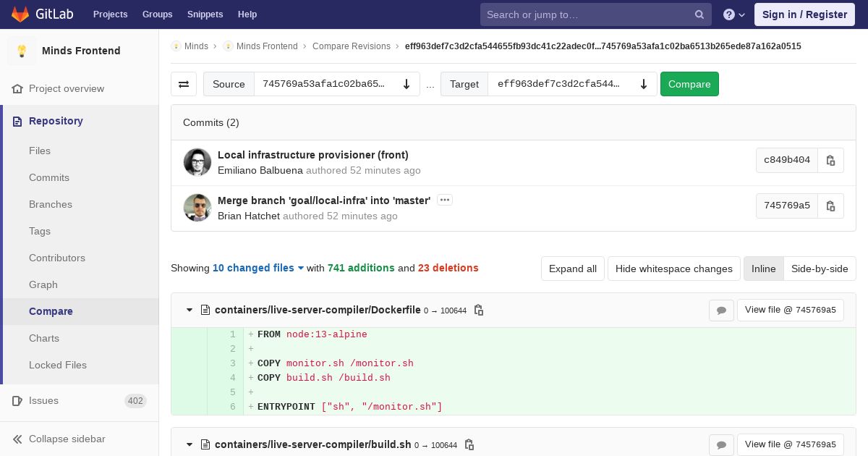This screenshot has height=456, width=868.
Task: Switch to Side-by-side diff view
Action: click(820, 269)
